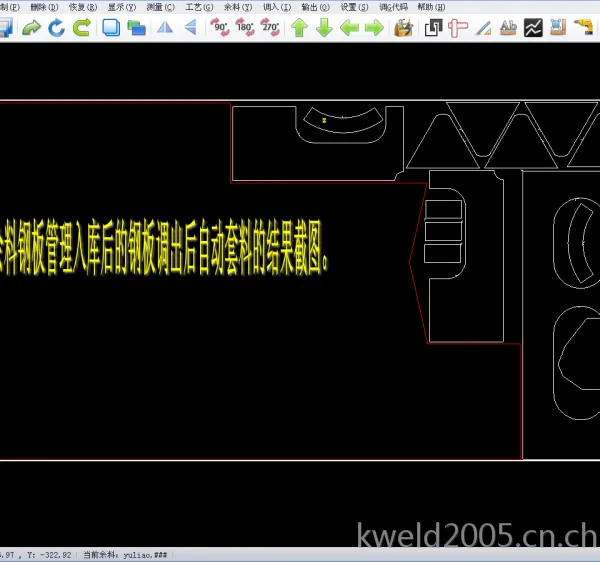Rotate part by 180 degrees
Image resolution: width=600 pixels, height=562 pixels.
pos(245,28)
